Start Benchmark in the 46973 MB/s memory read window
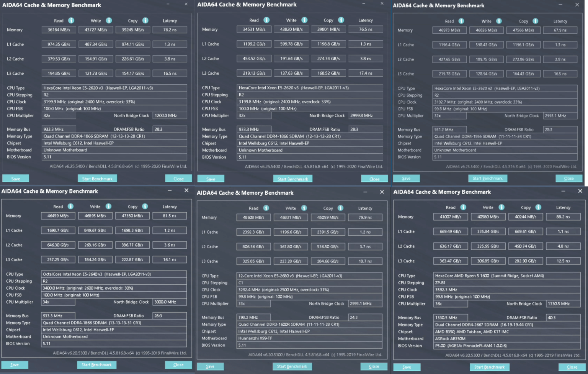This screenshot has width=588, height=374. click(488, 178)
